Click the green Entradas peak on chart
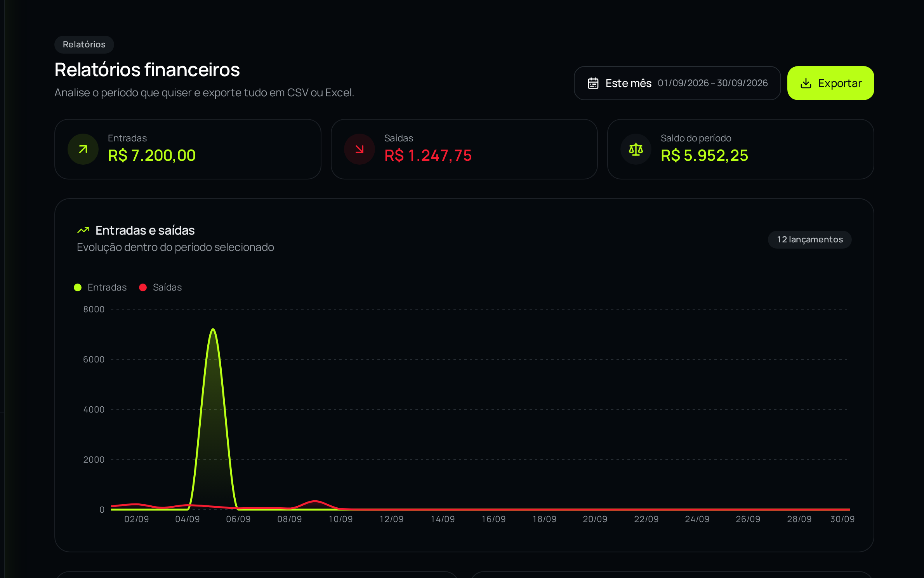 pyautogui.click(x=213, y=329)
